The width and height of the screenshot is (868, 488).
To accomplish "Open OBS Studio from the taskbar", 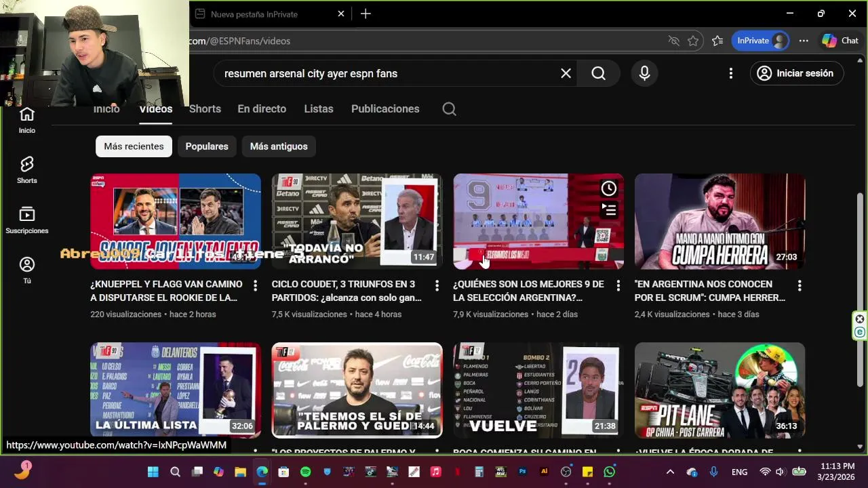I will [x=566, y=472].
